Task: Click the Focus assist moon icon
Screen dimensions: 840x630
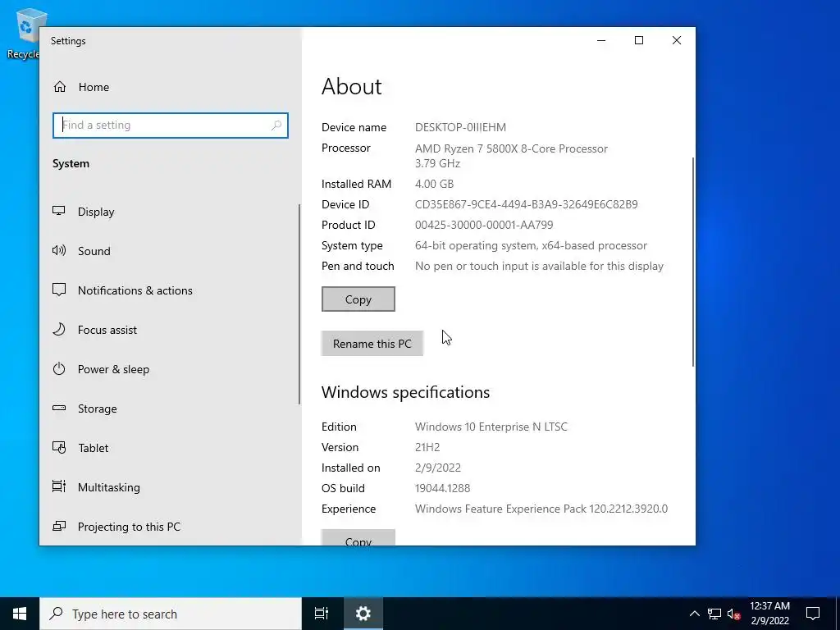Action: [59, 330]
